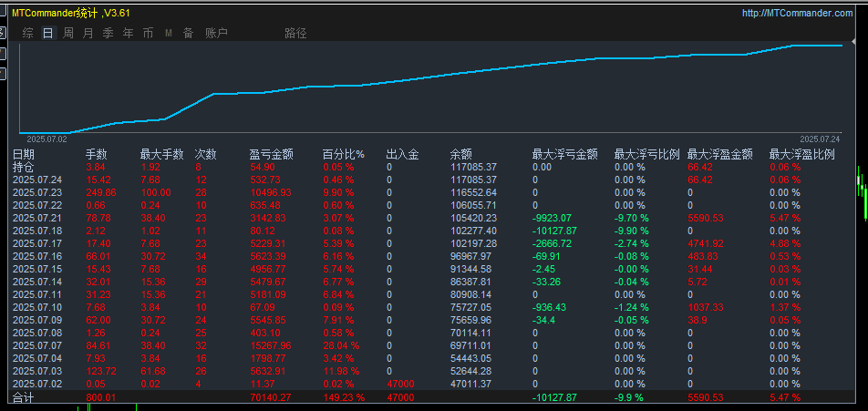Open the 周 weekly statistics tab
This screenshot has height=411, width=868.
click(68, 33)
